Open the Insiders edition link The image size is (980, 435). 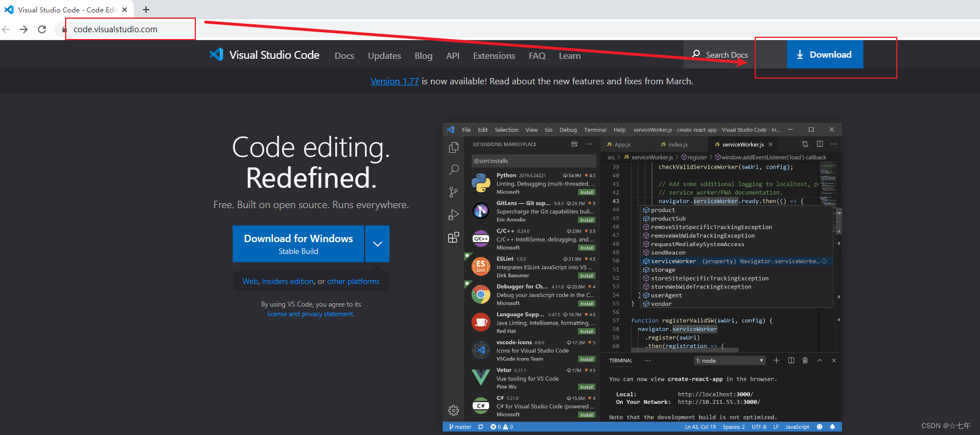coord(288,281)
